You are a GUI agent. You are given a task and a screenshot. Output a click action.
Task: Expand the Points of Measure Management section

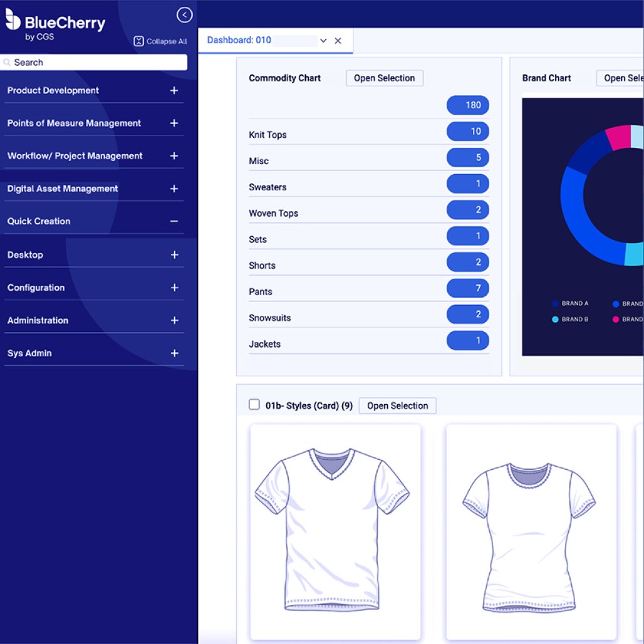point(74,123)
